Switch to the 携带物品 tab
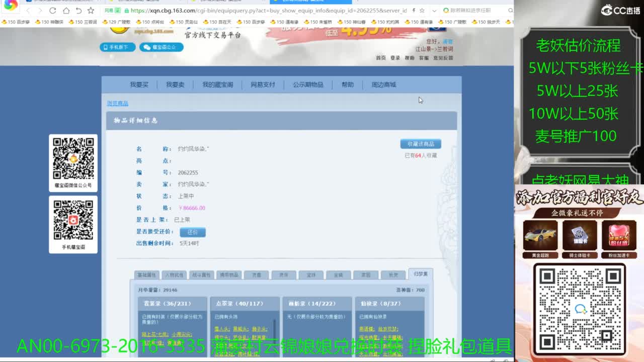 [229, 275]
